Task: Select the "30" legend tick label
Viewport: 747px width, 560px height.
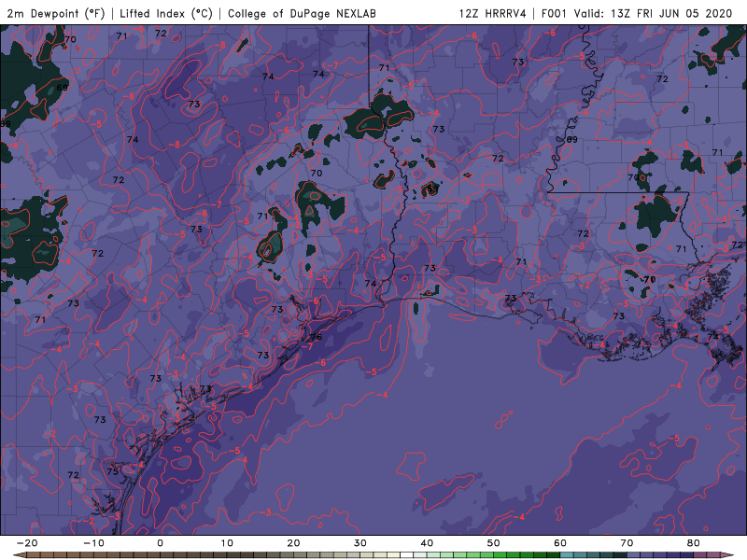Action: [360, 543]
